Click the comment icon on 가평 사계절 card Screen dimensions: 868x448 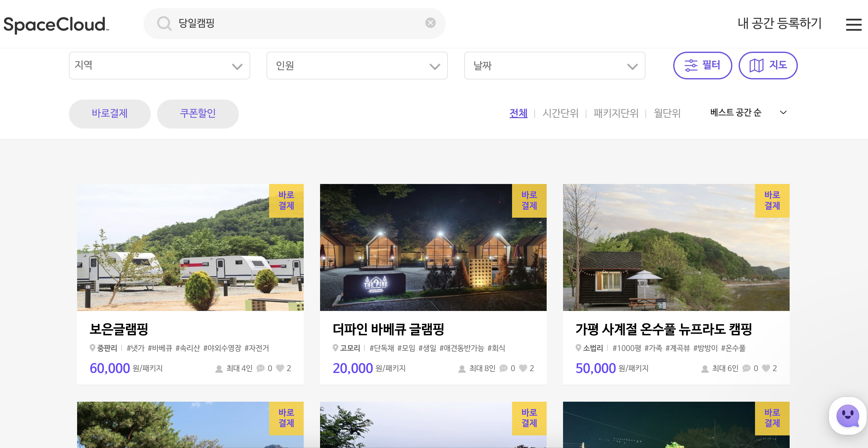tap(746, 368)
